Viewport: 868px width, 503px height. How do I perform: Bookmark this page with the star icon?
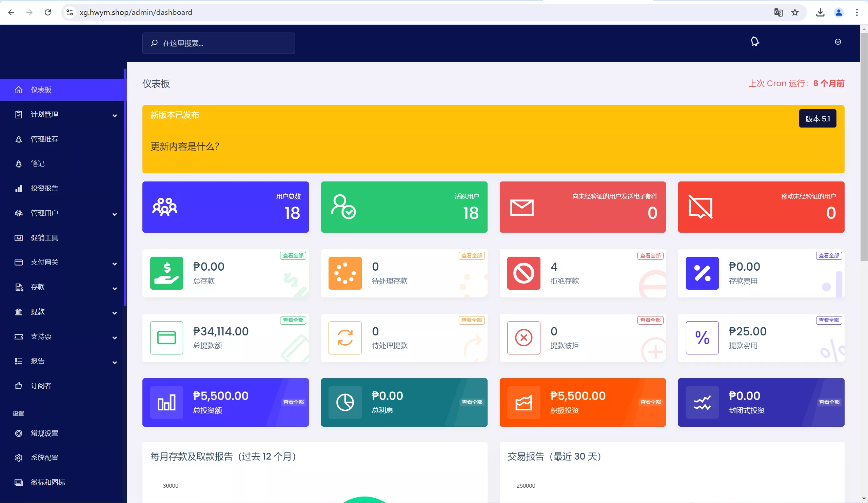(795, 13)
